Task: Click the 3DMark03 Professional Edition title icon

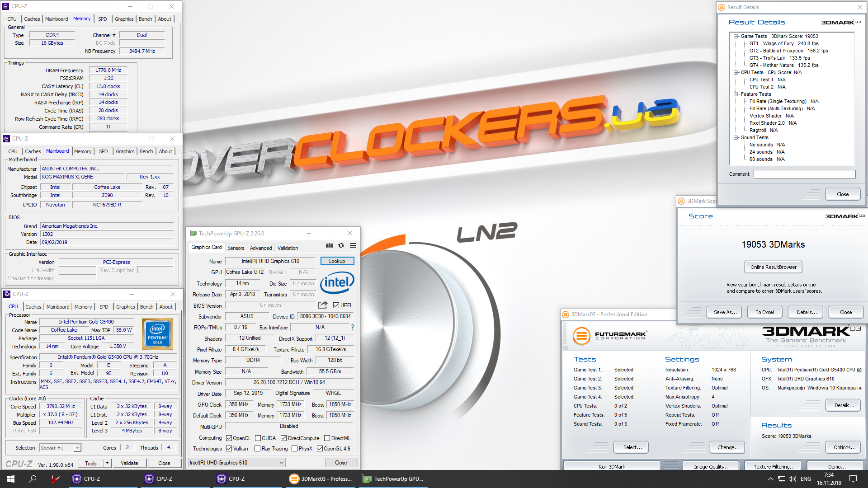Action: pyautogui.click(x=565, y=314)
